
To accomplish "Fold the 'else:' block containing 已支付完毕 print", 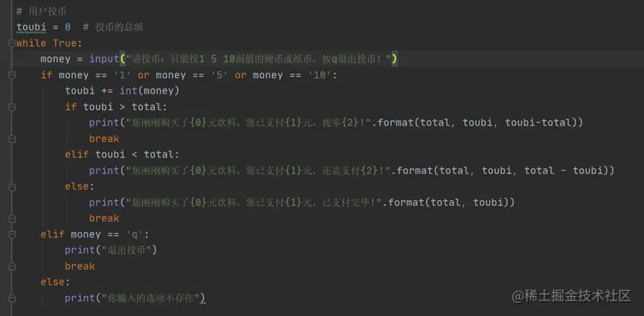I will pyautogui.click(x=12, y=187).
